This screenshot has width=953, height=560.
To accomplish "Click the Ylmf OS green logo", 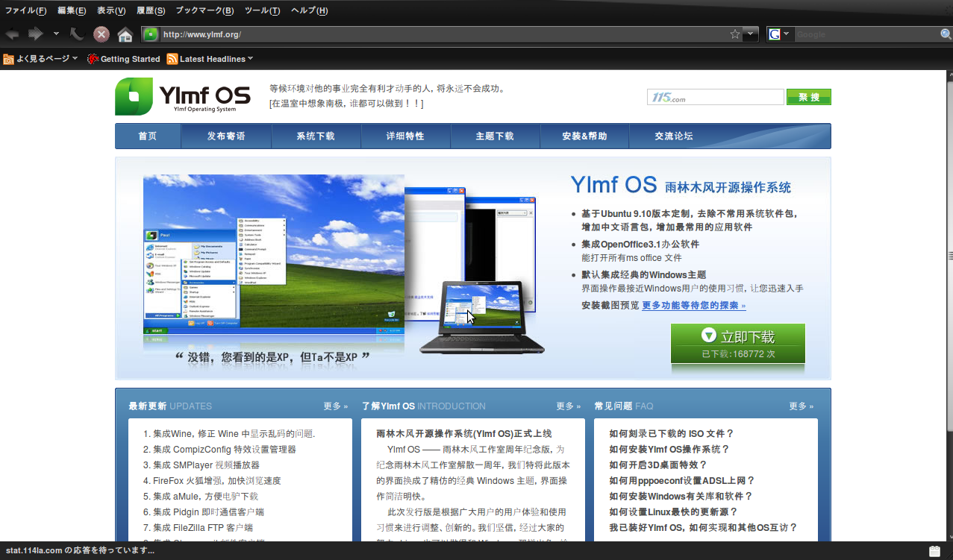I will (x=133, y=97).
